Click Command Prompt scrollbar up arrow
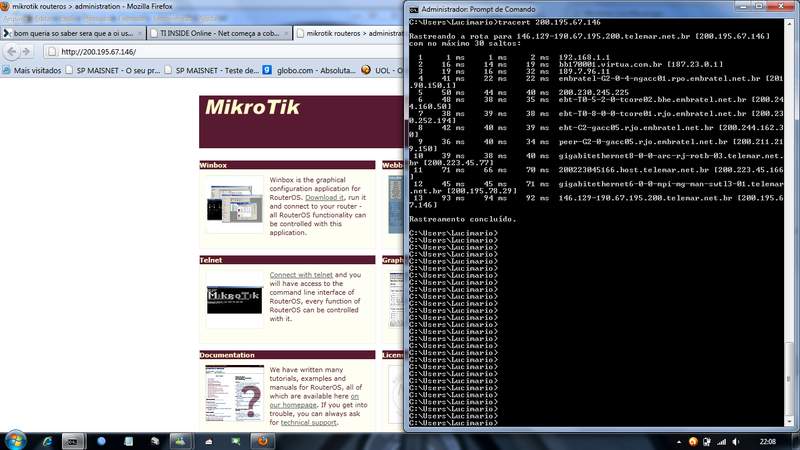Viewport: 800px width, 450px height. click(x=789, y=23)
